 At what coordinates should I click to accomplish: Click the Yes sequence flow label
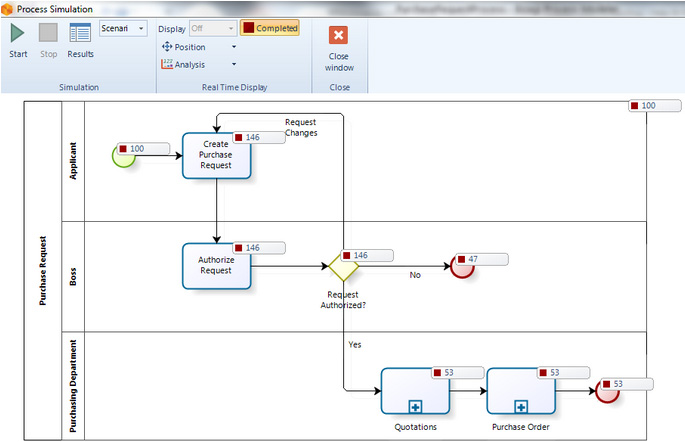[x=355, y=345]
